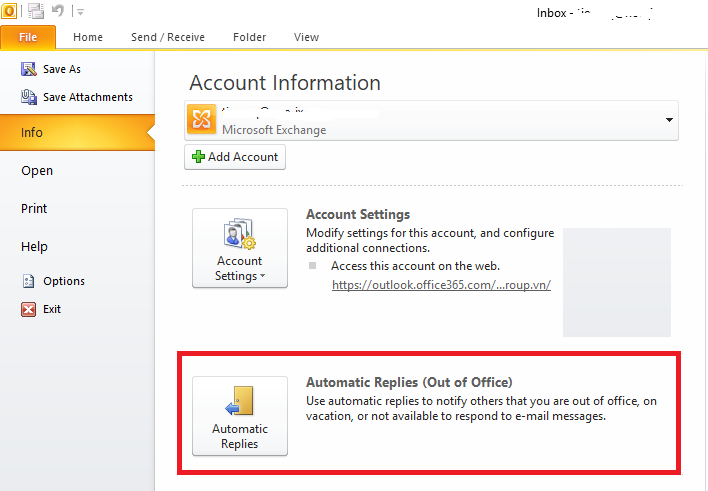Open the Send / Receive tab
The width and height of the screenshot is (708, 491).
168,37
